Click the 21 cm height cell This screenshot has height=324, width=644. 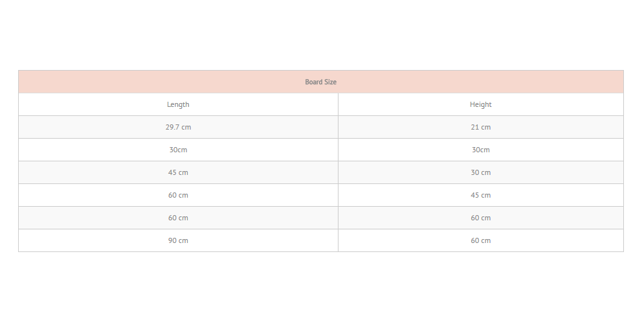click(x=480, y=127)
